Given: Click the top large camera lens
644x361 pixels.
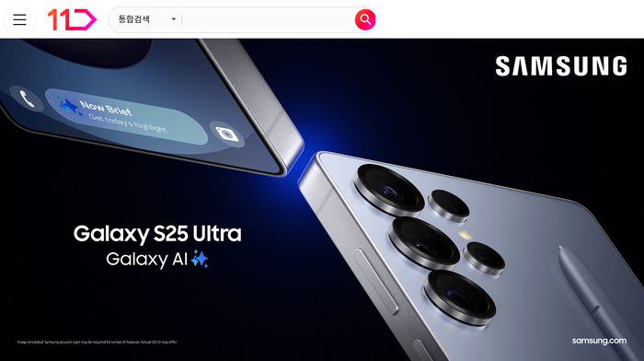Looking at the screenshot, I should pyautogui.click(x=388, y=190).
